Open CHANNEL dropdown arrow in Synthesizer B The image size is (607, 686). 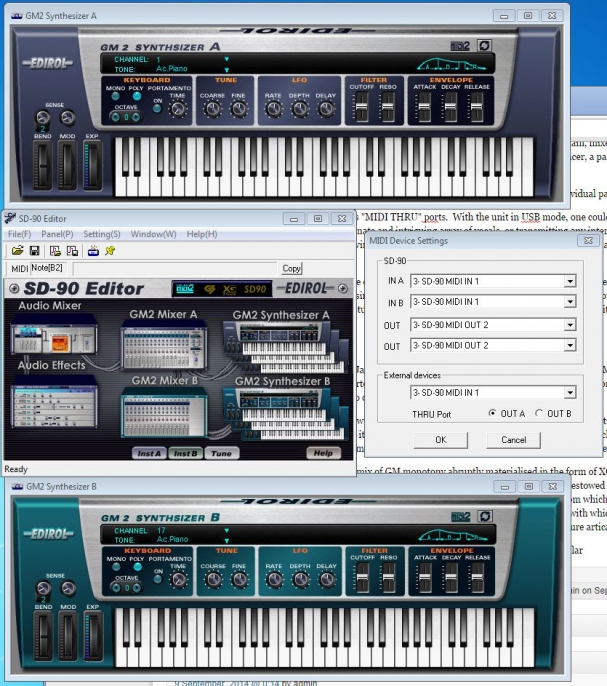[227, 530]
